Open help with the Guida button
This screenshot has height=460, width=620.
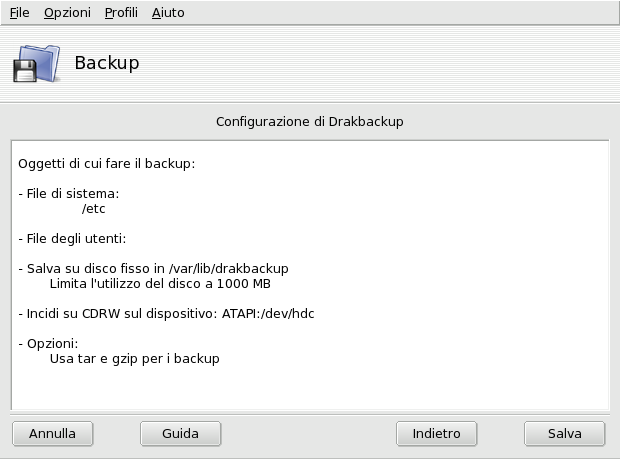tap(180, 434)
